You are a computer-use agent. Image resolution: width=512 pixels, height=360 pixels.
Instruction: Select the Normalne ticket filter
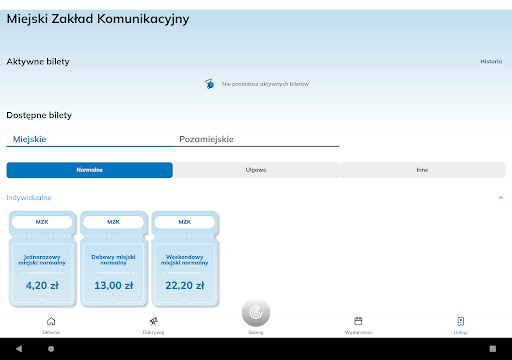89,170
